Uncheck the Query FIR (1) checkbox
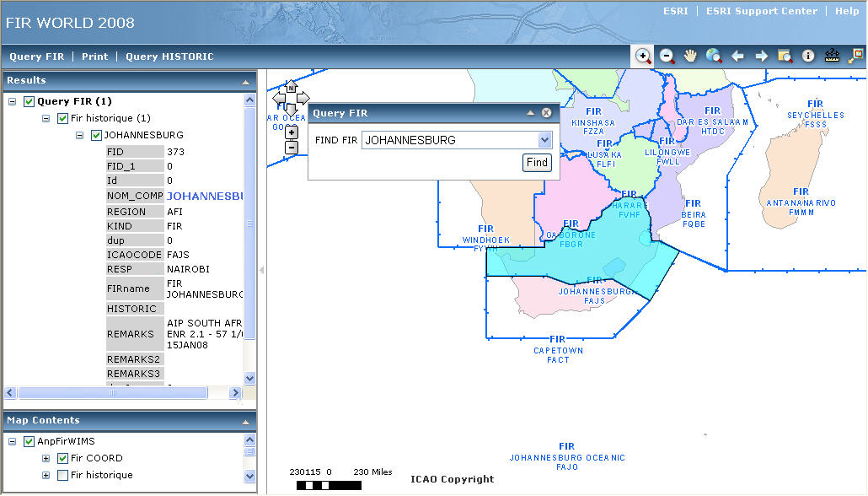The width and height of the screenshot is (868, 496). (x=29, y=102)
